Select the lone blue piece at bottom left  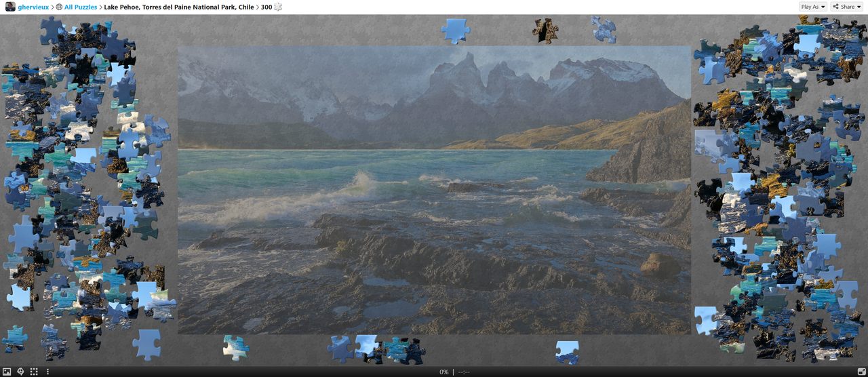[146, 344]
